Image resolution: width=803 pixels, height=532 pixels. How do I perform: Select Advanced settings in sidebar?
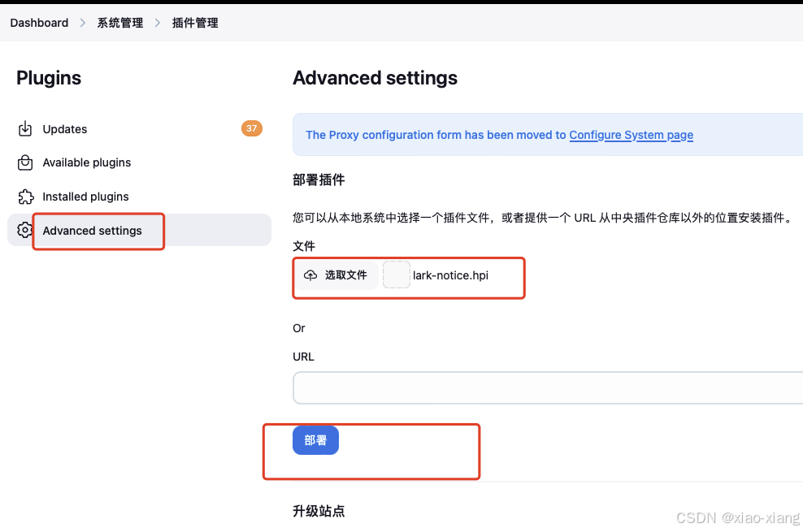tap(139, 230)
